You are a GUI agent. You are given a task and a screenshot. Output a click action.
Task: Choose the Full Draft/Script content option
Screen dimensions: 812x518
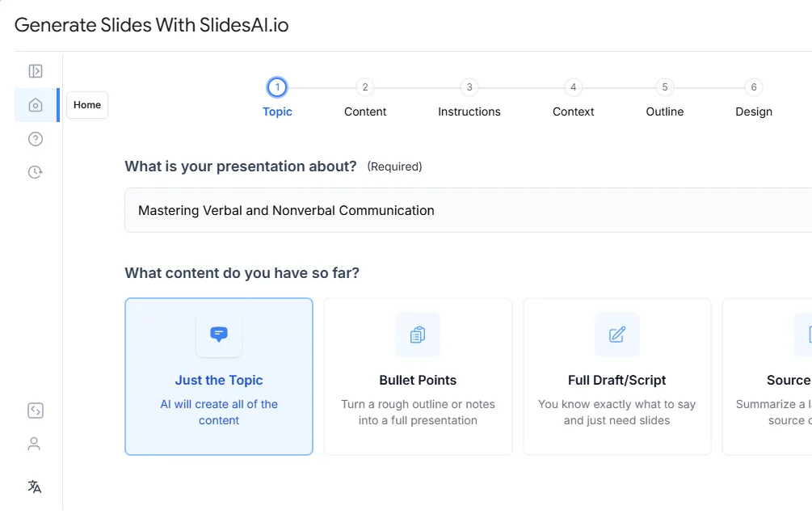[x=616, y=377]
